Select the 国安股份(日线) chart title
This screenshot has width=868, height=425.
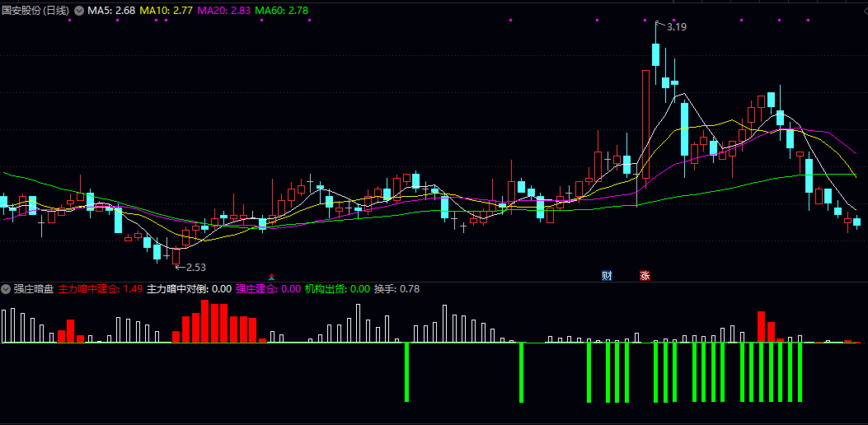(x=35, y=11)
